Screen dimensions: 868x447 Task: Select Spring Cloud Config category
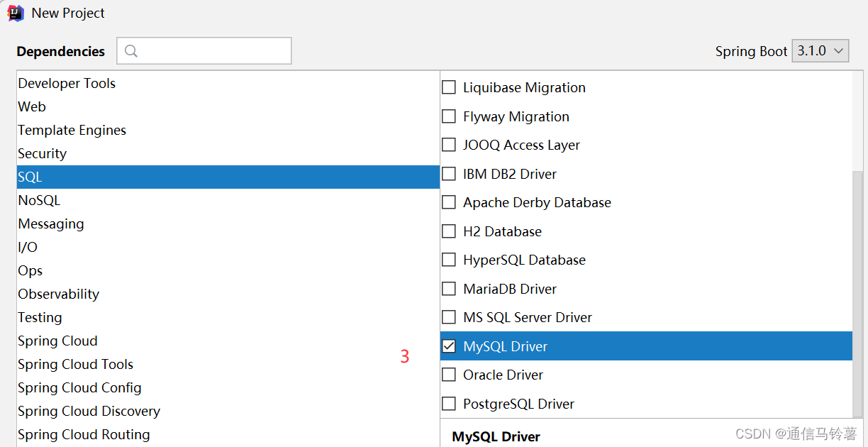click(x=228, y=387)
